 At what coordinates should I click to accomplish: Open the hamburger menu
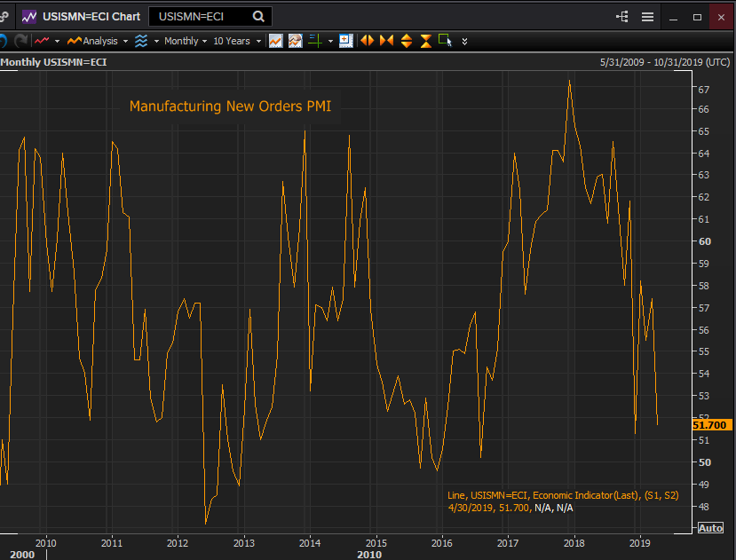(x=648, y=17)
